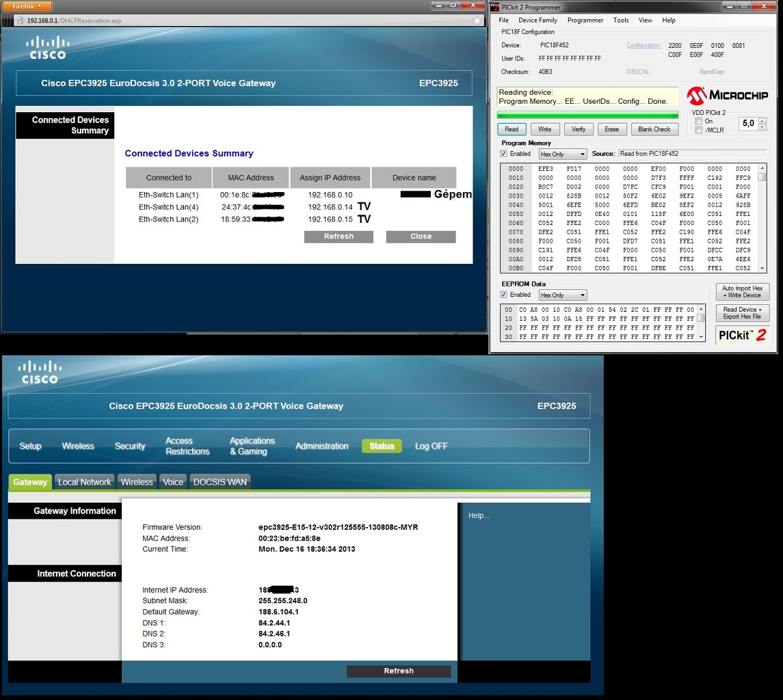
Task: Click Auto Import Hex + Write Device button
Action: (x=742, y=292)
